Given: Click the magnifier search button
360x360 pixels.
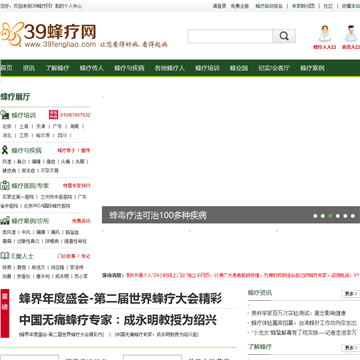Looking at the screenshot, I should click(284, 36).
